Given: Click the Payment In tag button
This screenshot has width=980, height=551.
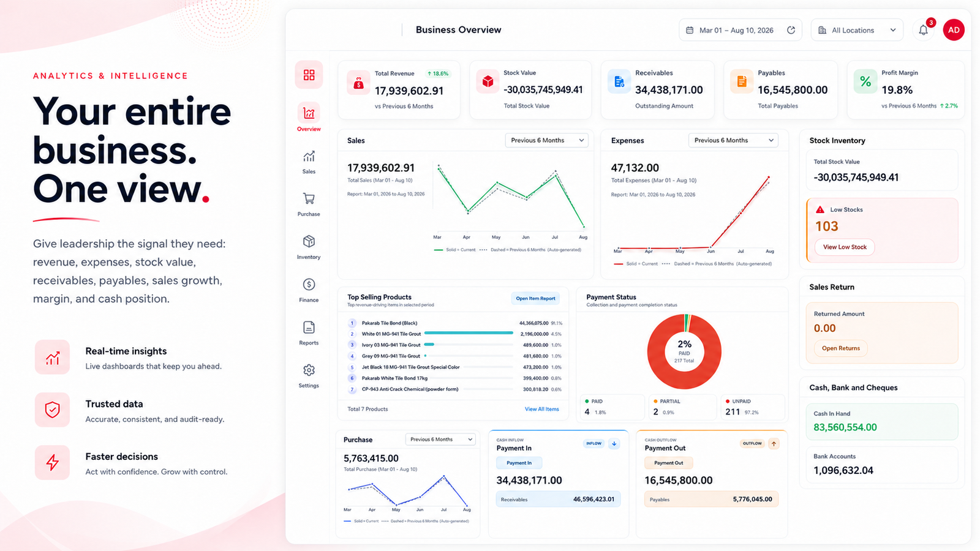Looking at the screenshot, I should [519, 463].
